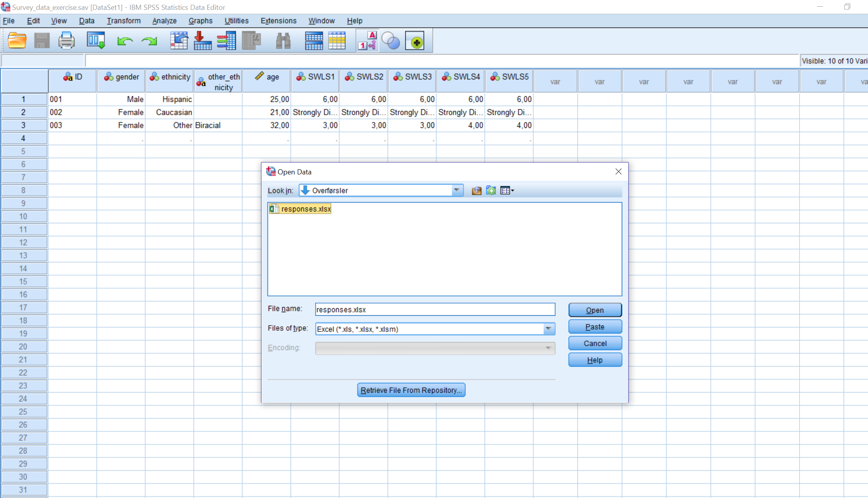The height and width of the screenshot is (498, 868).
Task: Click the Open data document folder icon
Action: pos(17,41)
